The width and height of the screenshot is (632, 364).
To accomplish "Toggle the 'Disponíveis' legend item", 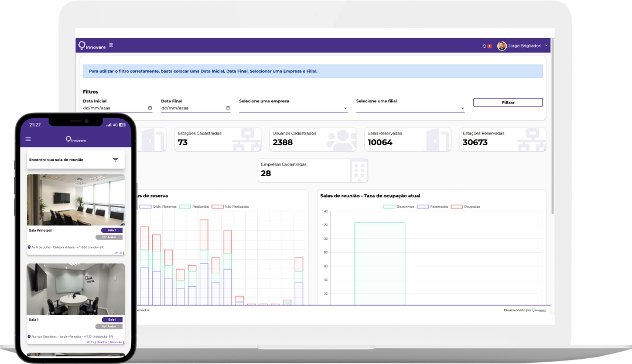I will tap(399, 207).
